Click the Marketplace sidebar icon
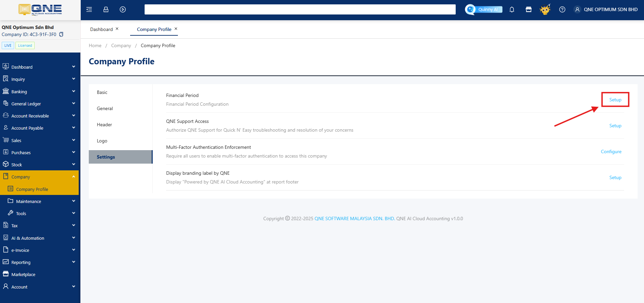Screen dimensions: 644x303 [x=6, y=274]
